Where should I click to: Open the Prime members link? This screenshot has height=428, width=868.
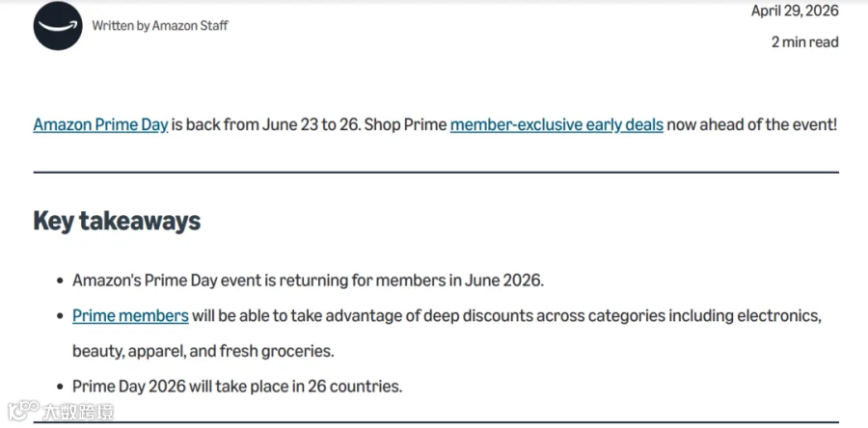[130, 316]
